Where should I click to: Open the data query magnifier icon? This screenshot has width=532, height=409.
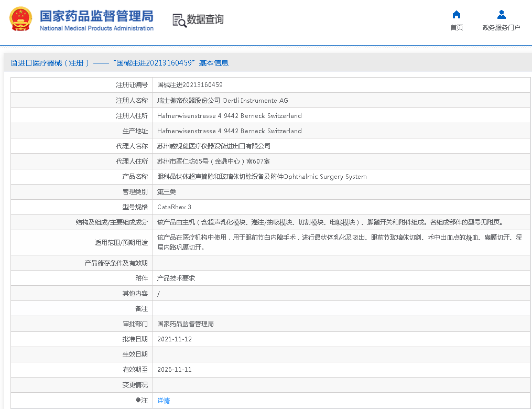click(x=179, y=20)
